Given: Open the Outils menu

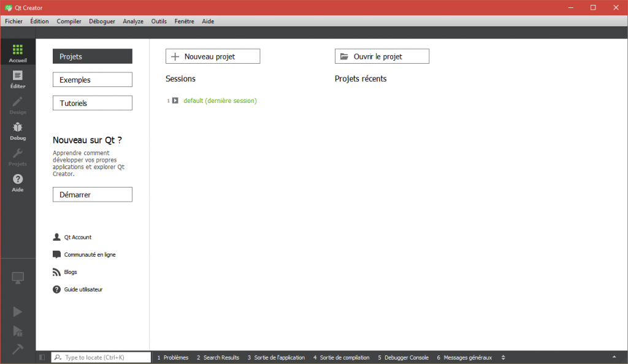Looking at the screenshot, I should pos(159,21).
